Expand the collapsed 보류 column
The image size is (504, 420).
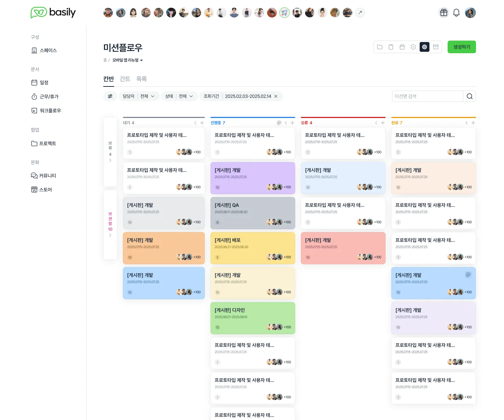tap(110, 152)
